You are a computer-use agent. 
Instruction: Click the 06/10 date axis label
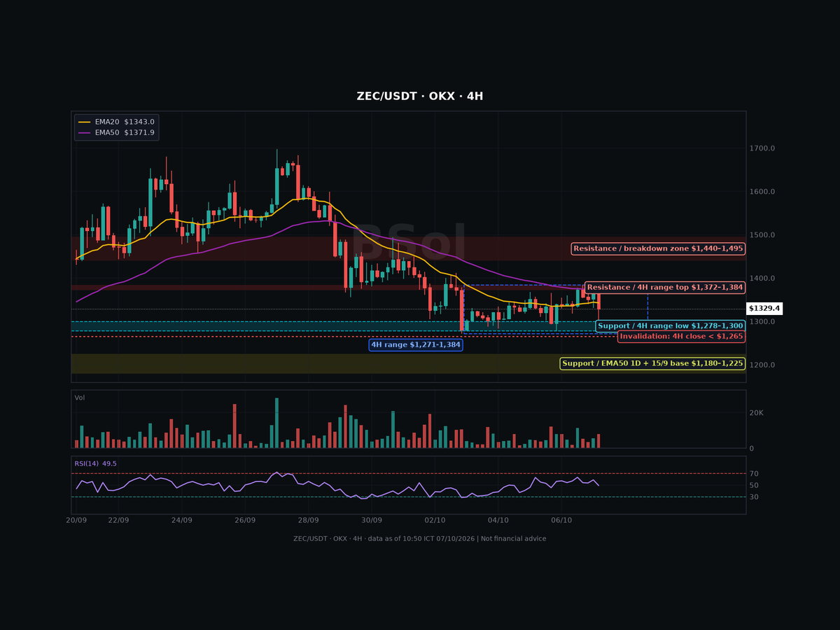(561, 521)
